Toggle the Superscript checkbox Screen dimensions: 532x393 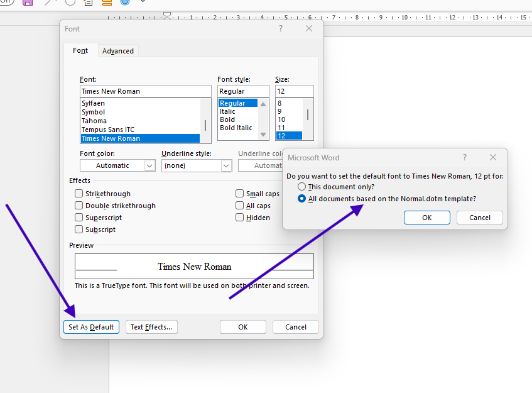click(79, 218)
